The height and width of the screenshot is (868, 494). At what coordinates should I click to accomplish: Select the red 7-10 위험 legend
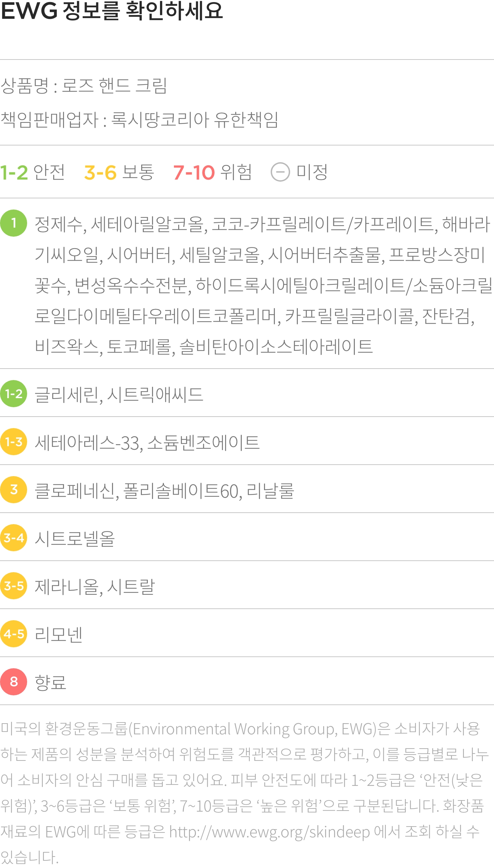tap(212, 172)
